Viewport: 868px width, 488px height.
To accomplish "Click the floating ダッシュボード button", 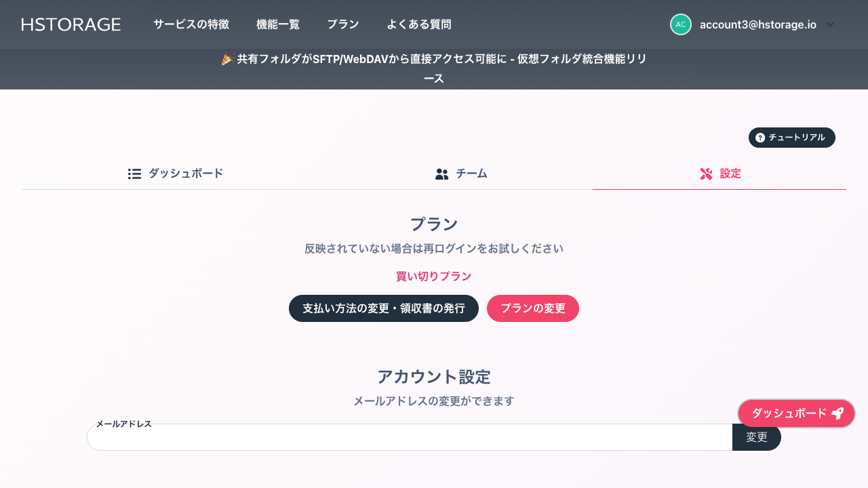I will click(x=796, y=413).
